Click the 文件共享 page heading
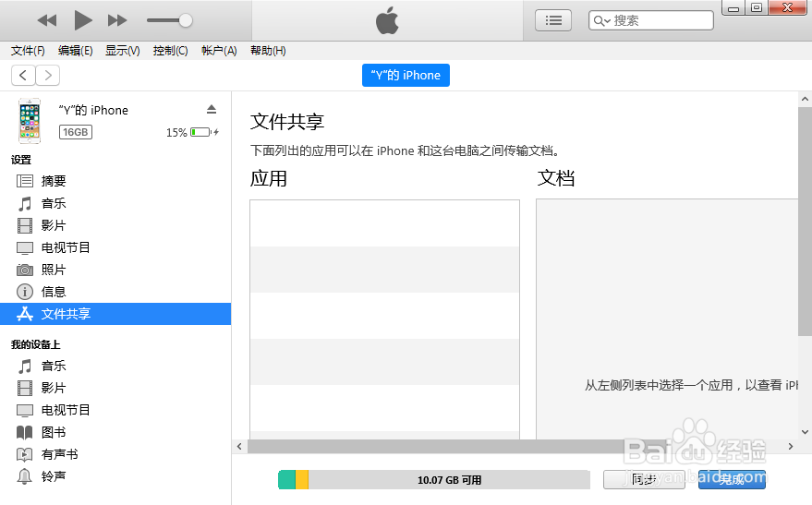The height and width of the screenshot is (505, 812). (x=287, y=122)
